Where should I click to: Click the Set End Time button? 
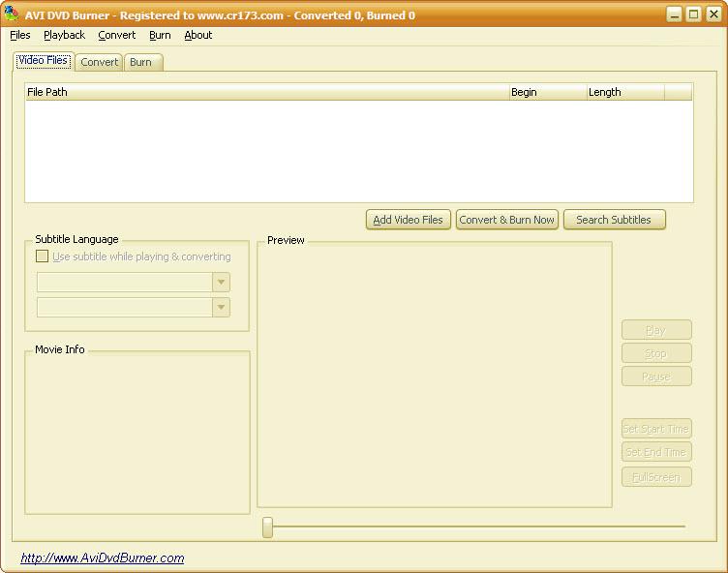pos(656,452)
